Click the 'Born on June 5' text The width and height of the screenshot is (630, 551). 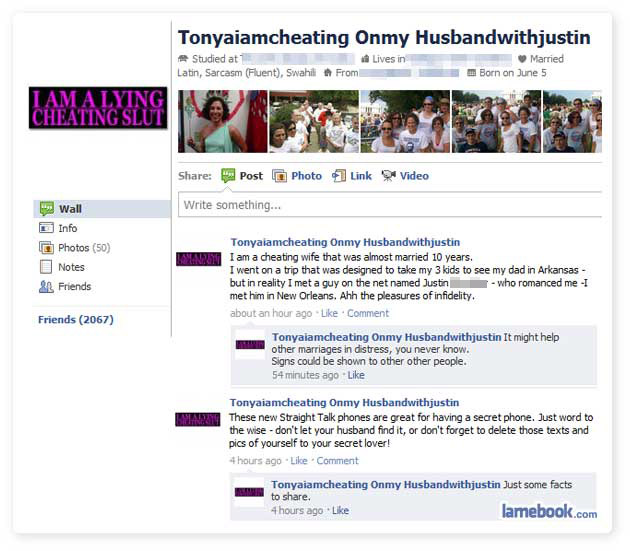(x=513, y=73)
